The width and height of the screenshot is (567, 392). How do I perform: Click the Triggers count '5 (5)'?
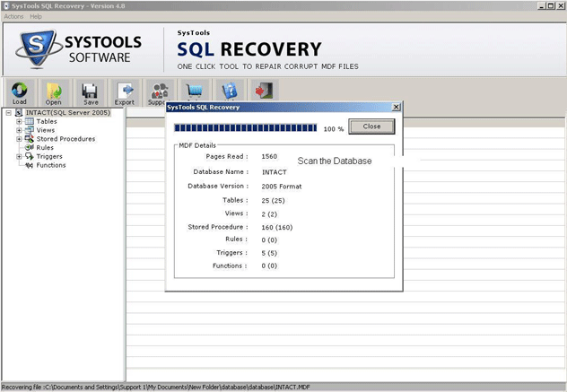click(x=269, y=253)
